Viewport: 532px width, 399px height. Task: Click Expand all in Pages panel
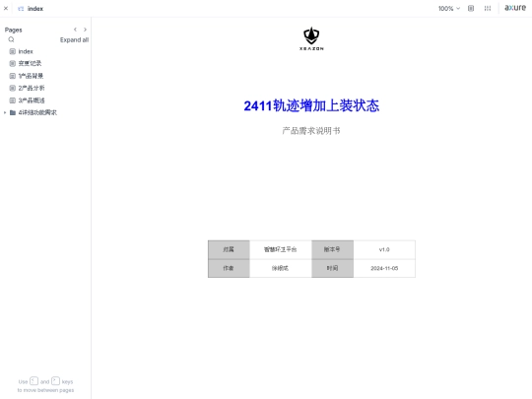point(74,40)
